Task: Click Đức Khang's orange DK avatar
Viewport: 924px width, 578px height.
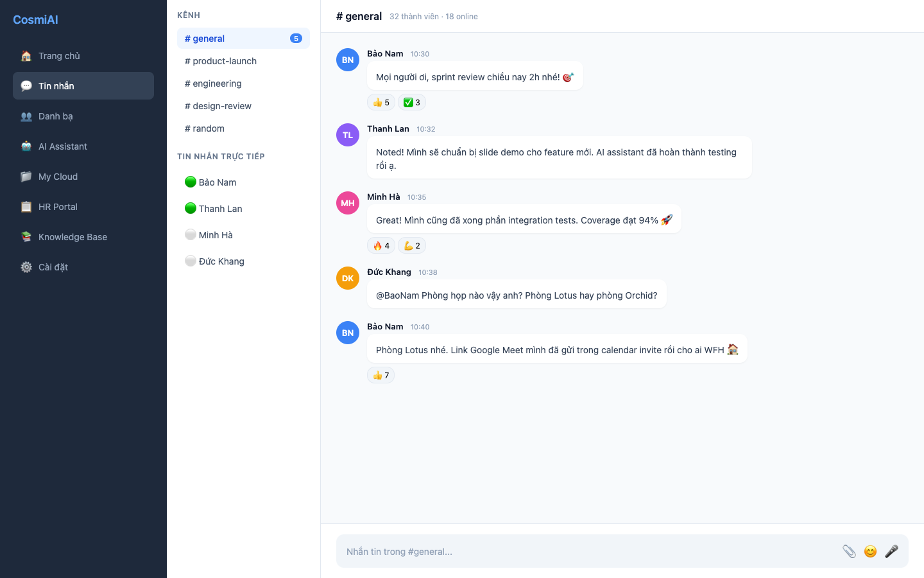Action: 347,278
